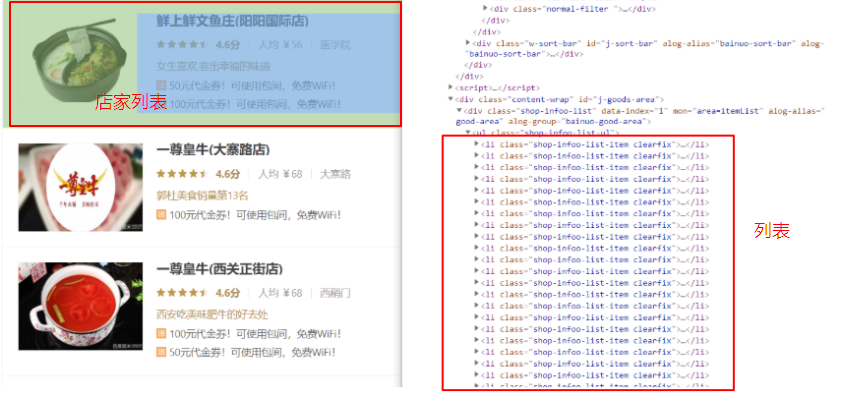Open the 100元代金券 deal for 大寨路店
Screen dimensions: 847x402
pos(256,215)
